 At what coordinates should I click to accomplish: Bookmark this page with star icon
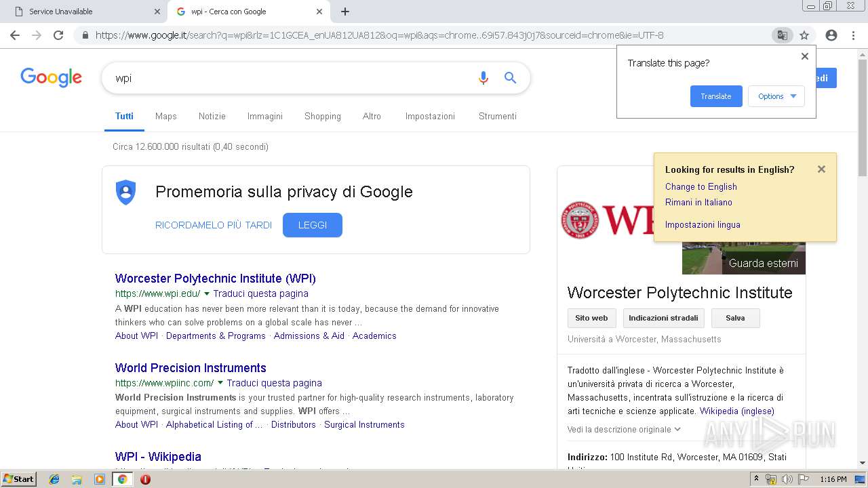tap(804, 35)
